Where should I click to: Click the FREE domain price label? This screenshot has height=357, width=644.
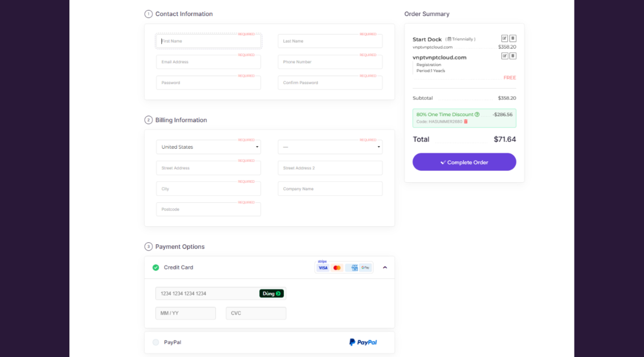pyautogui.click(x=510, y=78)
